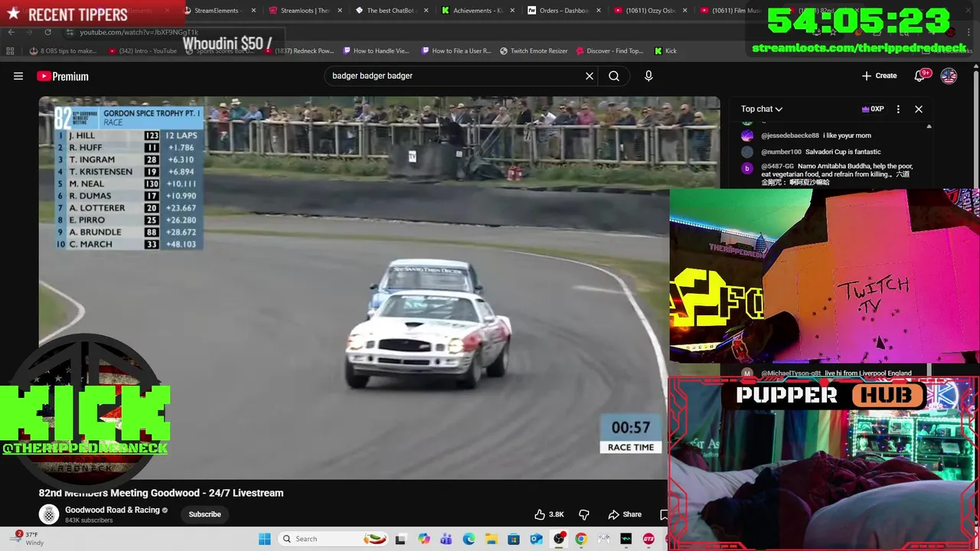Image resolution: width=980 pixels, height=551 pixels.
Task: Switch to the StreamElements tab
Action: pos(218,11)
